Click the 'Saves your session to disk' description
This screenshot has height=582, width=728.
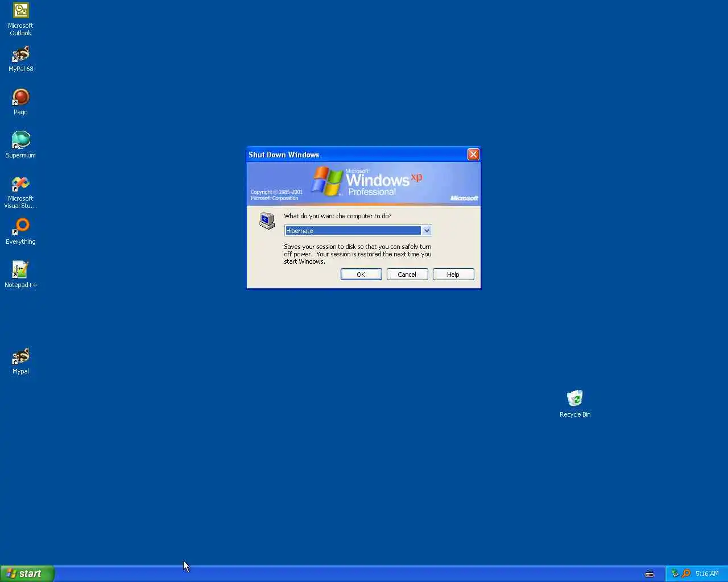coord(358,254)
